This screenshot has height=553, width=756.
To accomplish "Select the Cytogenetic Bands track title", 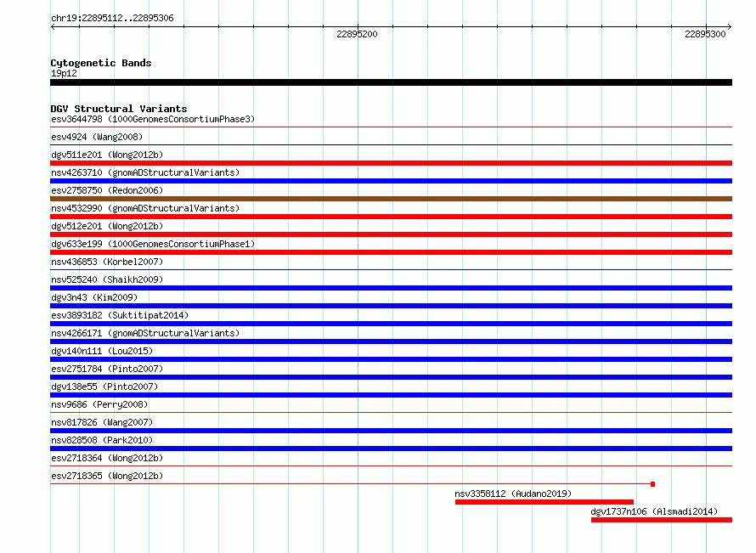I will [x=101, y=63].
